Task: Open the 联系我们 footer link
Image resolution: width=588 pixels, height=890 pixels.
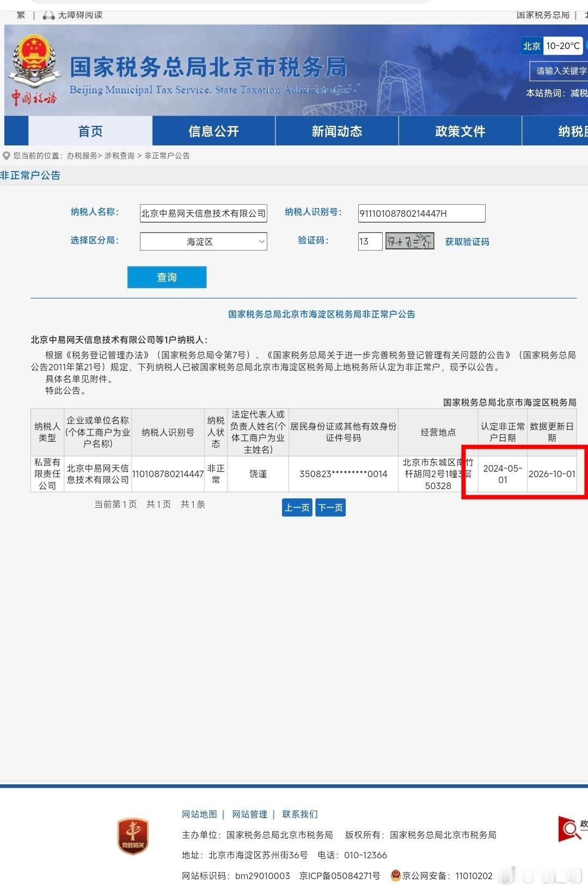Action: pyautogui.click(x=300, y=814)
